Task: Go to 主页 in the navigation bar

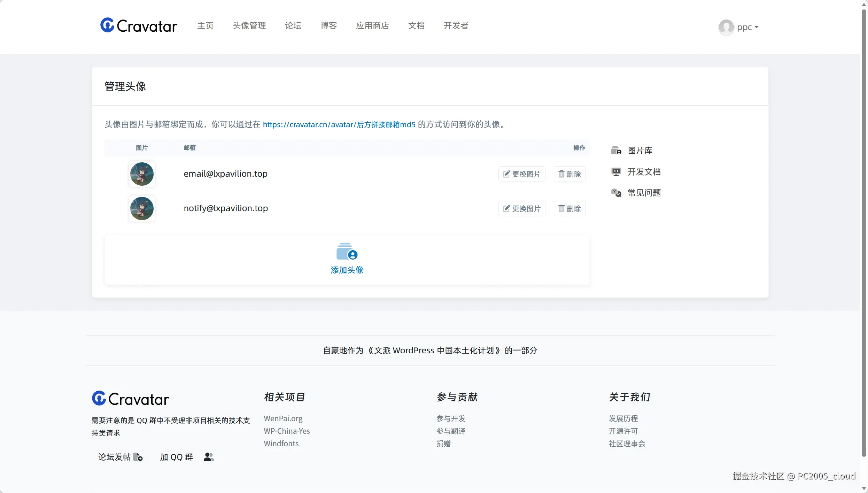Action: [x=205, y=25]
